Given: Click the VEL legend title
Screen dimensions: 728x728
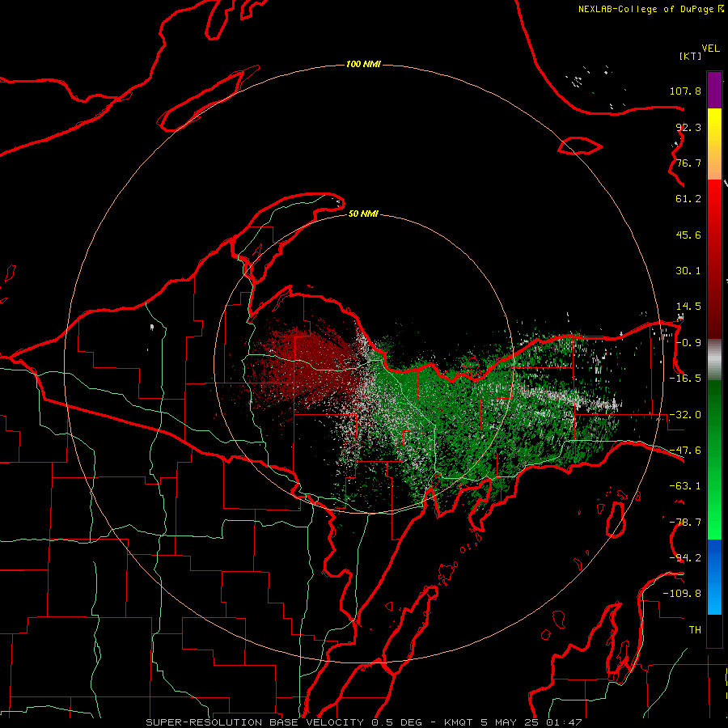Looking at the screenshot, I should pos(710,48).
